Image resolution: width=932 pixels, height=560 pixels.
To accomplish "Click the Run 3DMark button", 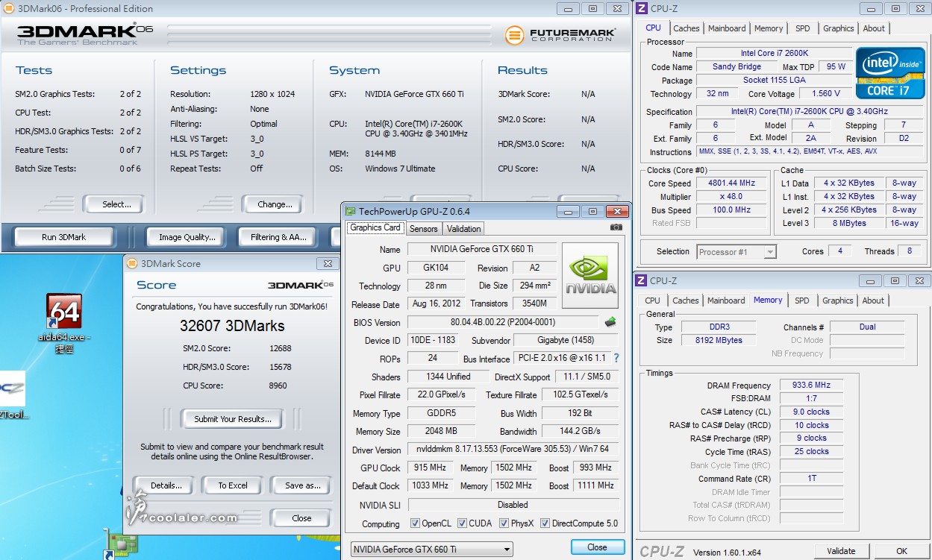I will 63,237.
